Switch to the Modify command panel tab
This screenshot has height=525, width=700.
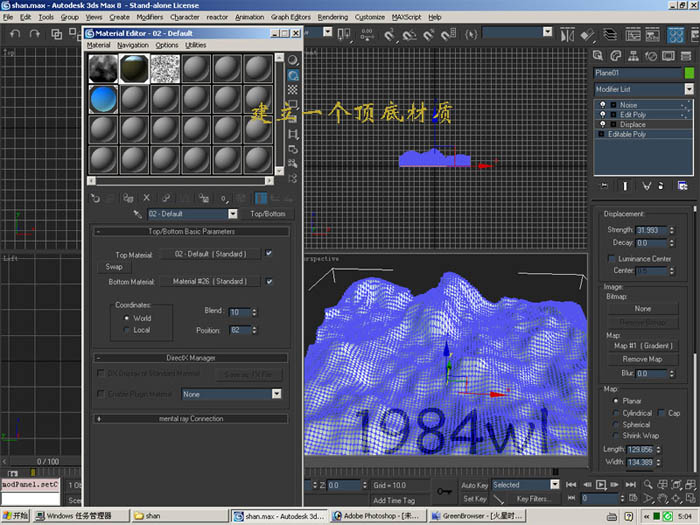point(616,56)
